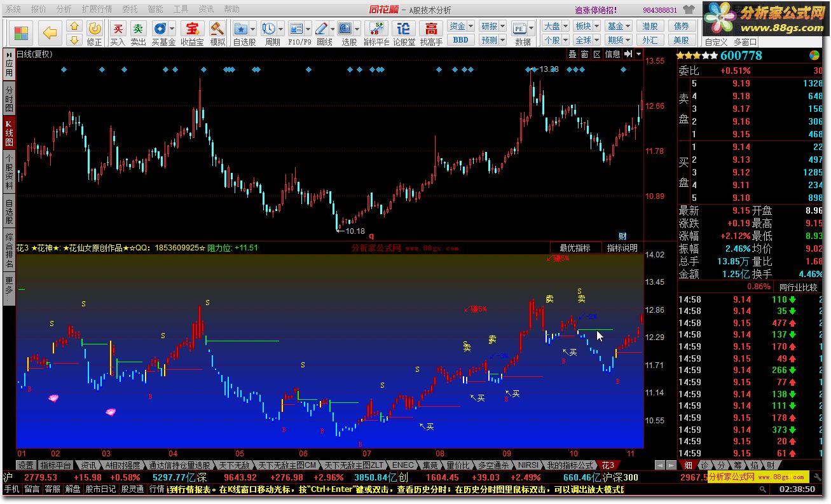Open the 研报 dropdown
The image size is (831, 504).
(x=493, y=26)
